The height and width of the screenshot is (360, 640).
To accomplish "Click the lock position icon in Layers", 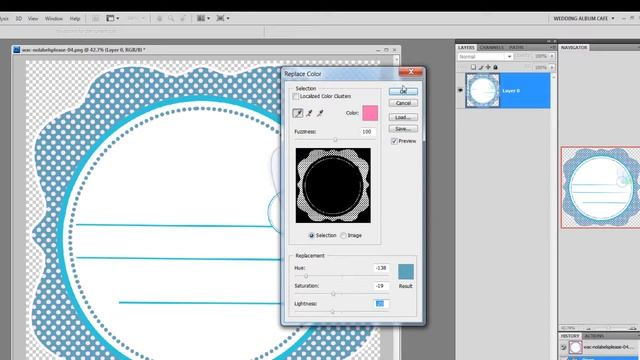I will 488,67.
